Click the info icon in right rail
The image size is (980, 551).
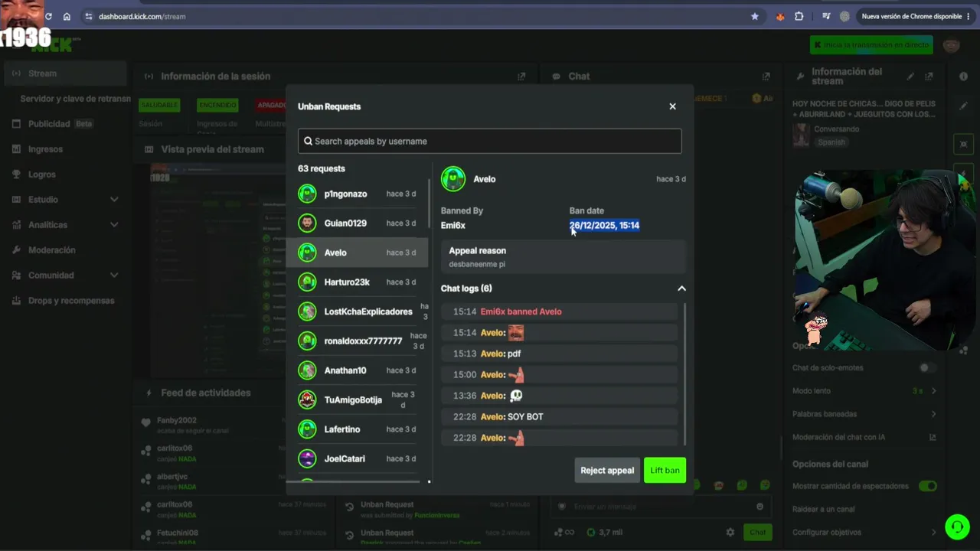(x=963, y=77)
